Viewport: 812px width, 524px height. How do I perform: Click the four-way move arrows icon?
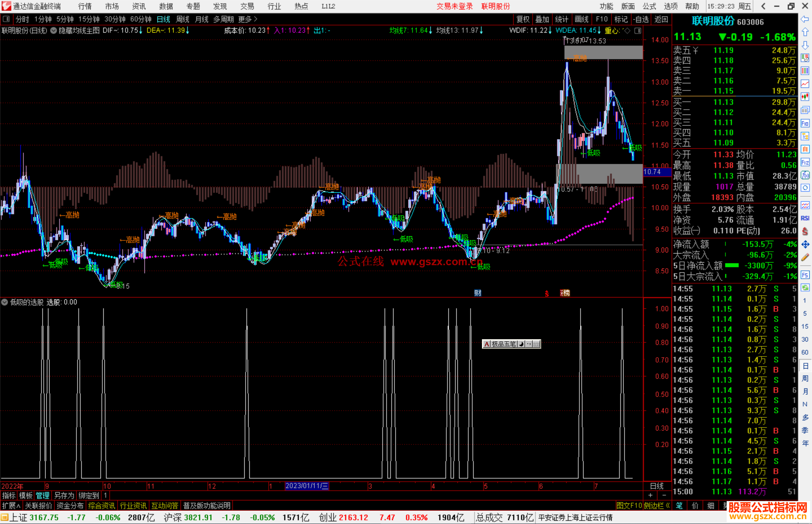pyautogui.click(x=805, y=245)
